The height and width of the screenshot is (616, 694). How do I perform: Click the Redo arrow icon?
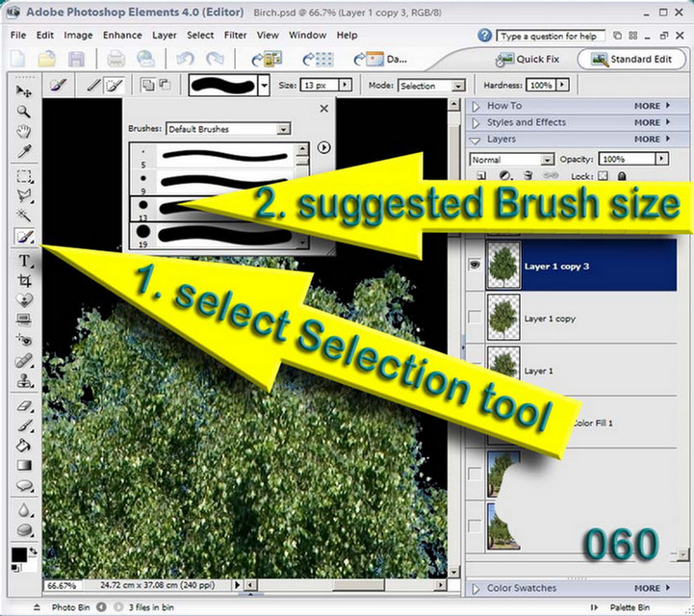point(215,60)
